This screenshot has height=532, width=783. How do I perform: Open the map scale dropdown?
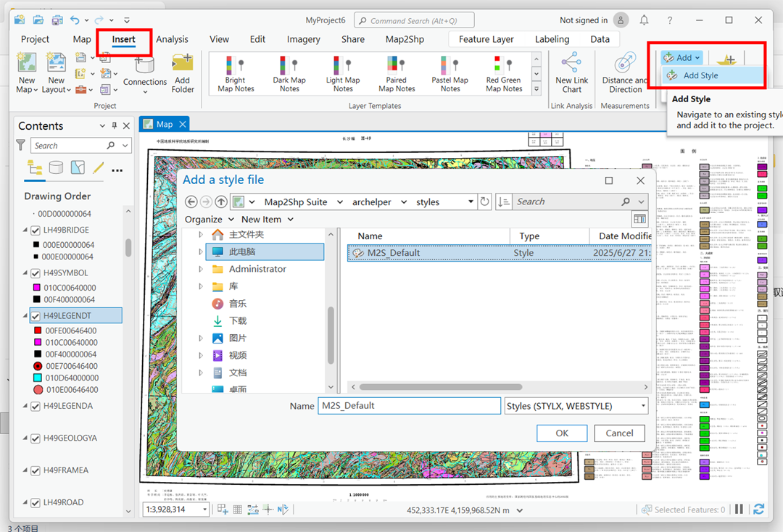[205, 510]
